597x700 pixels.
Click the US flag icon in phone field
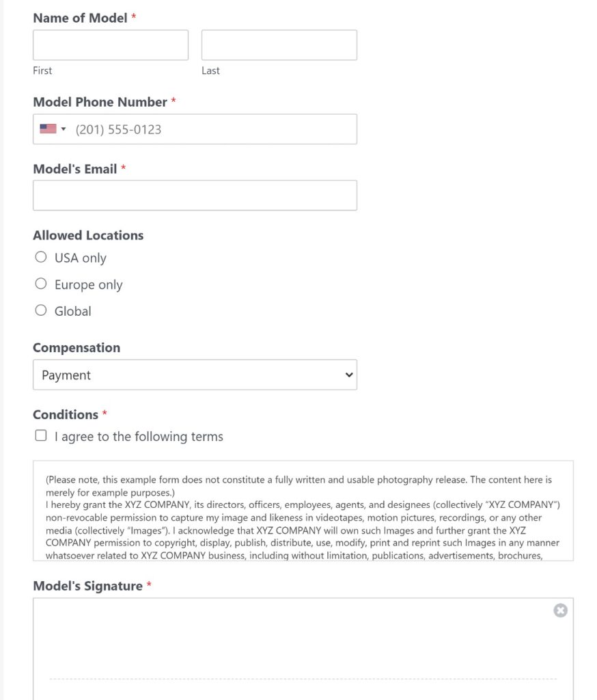coord(46,129)
